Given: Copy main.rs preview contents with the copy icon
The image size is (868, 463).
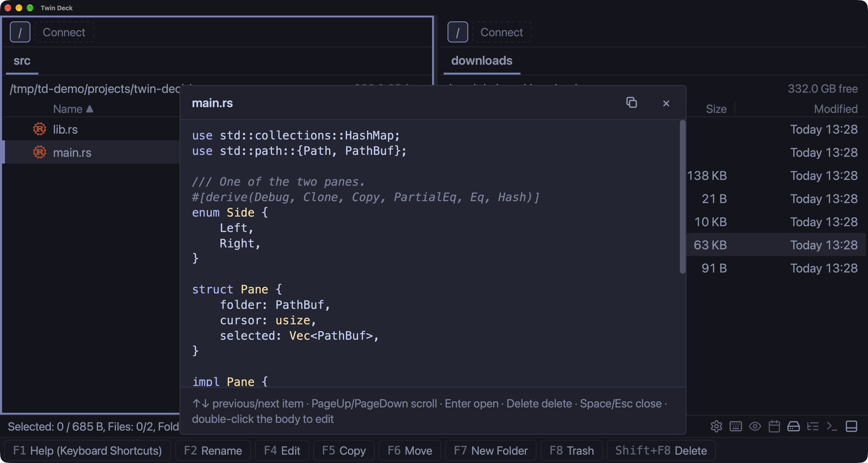Looking at the screenshot, I should 631,103.
